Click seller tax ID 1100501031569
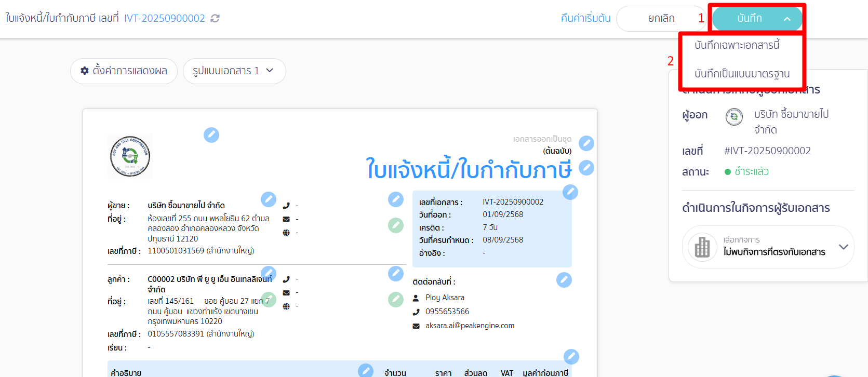This screenshot has width=868, height=377. click(176, 251)
